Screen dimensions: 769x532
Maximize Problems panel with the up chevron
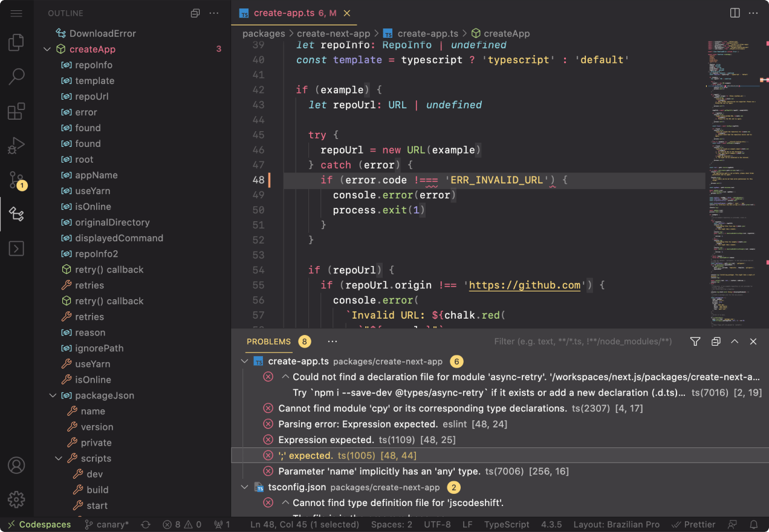coord(735,342)
